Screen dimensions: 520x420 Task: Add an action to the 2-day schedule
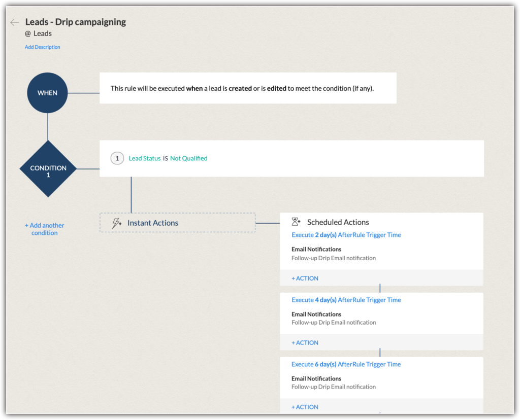(305, 278)
